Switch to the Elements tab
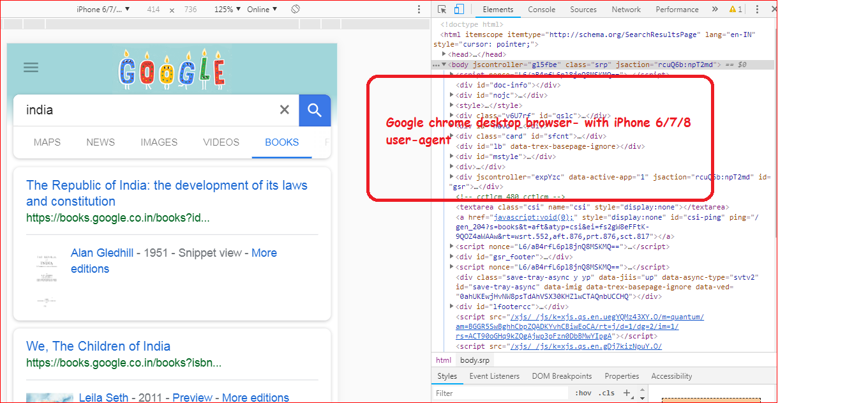Image resolution: width=868 pixels, height=403 pixels. (x=498, y=10)
